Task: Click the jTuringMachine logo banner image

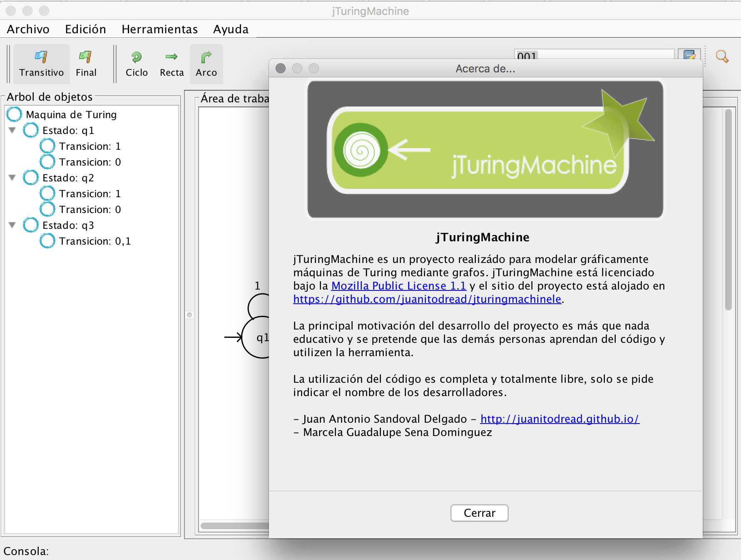Action: pyautogui.click(x=485, y=149)
